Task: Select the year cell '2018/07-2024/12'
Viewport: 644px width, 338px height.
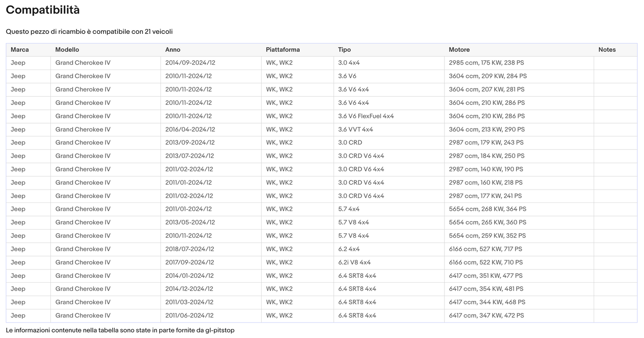Action: pos(189,249)
